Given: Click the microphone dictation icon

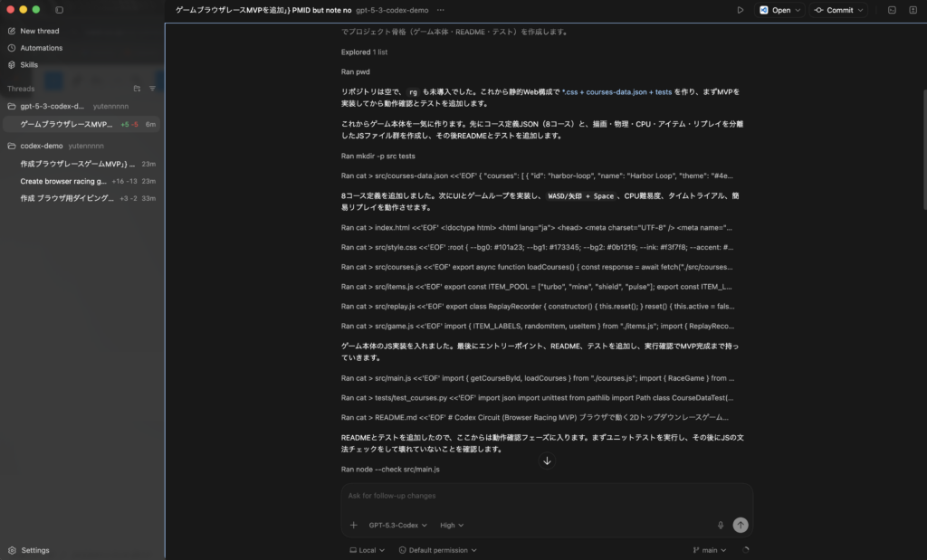Looking at the screenshot, I should pyautogui.click(x=721, y=525).
